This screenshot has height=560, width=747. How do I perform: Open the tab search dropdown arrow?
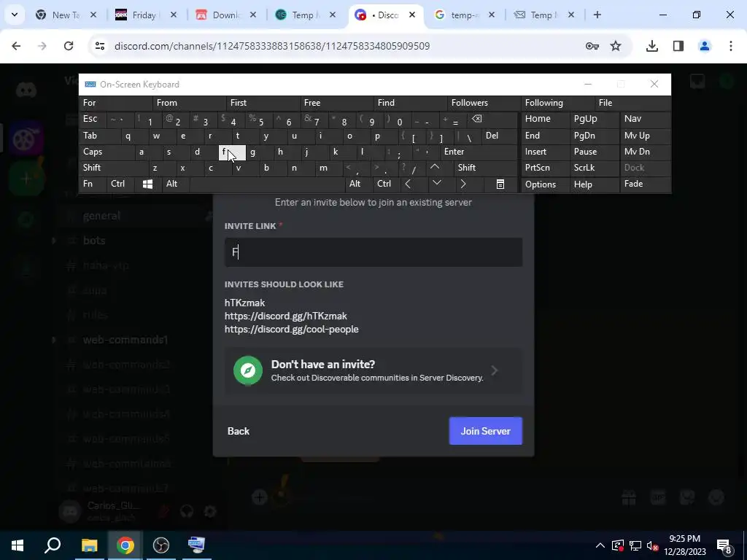15,15
